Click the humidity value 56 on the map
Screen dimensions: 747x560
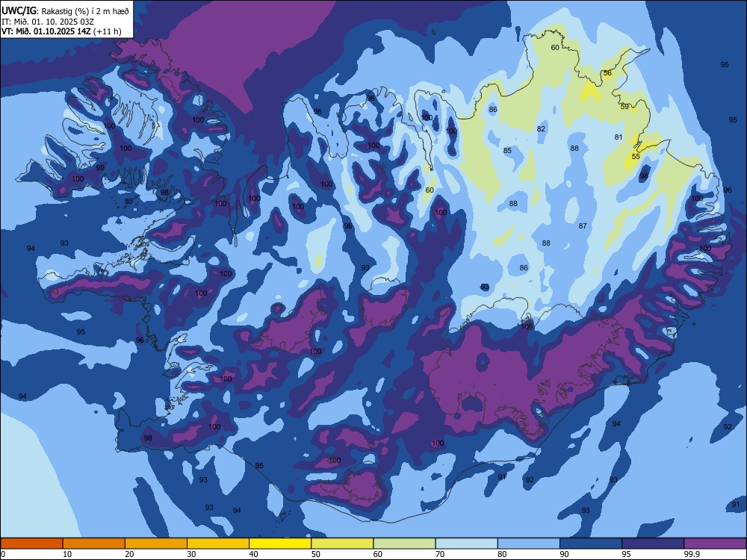click(x=607, y=73)
